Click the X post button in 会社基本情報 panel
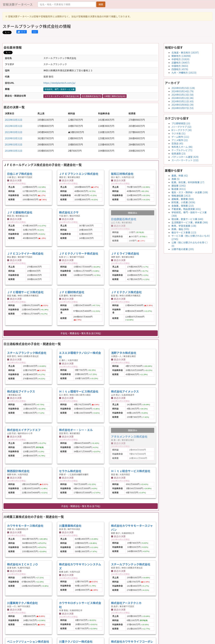The width and height of the screenshot is (215, 644). (8, 52)
